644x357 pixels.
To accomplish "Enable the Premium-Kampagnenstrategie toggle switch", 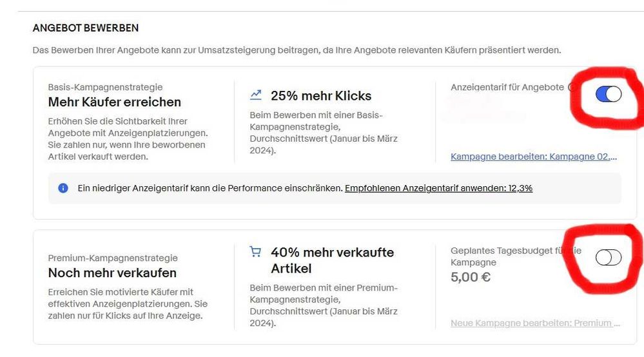I will [609, 258].
